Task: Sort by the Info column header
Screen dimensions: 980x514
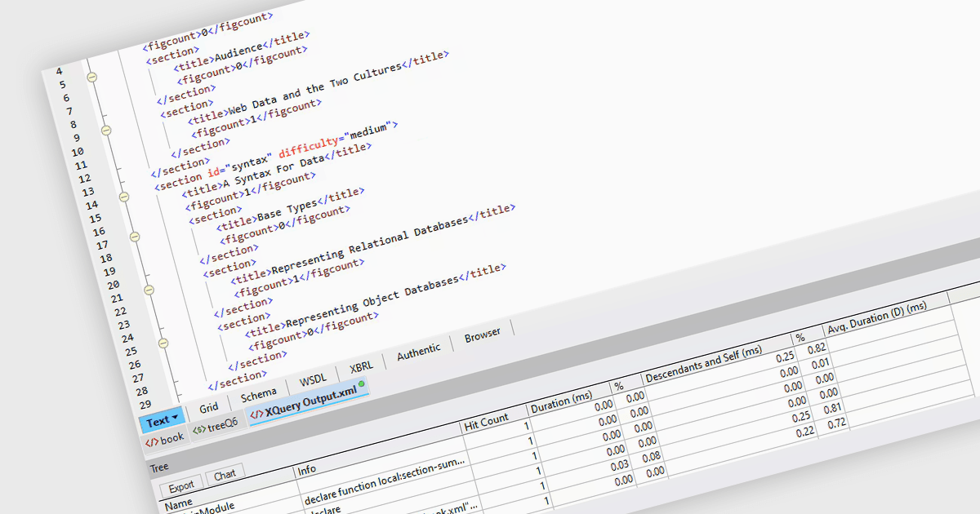Action: click(307, 470)
